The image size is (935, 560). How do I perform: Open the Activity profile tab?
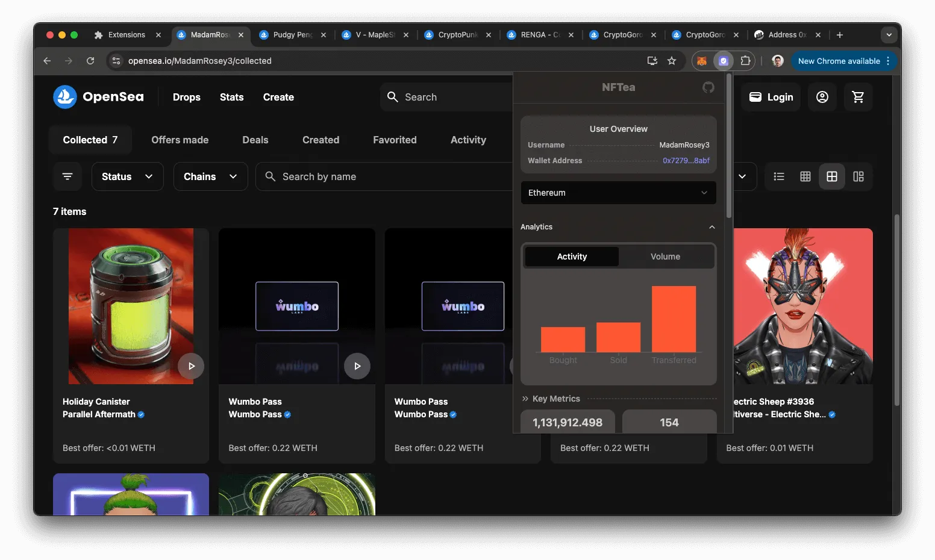click(x=468, y=140)
